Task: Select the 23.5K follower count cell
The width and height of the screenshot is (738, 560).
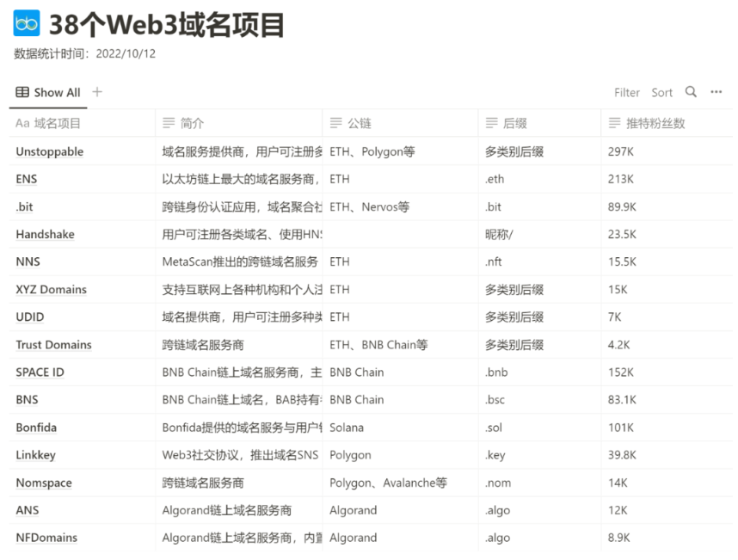Action: [667, 234]
